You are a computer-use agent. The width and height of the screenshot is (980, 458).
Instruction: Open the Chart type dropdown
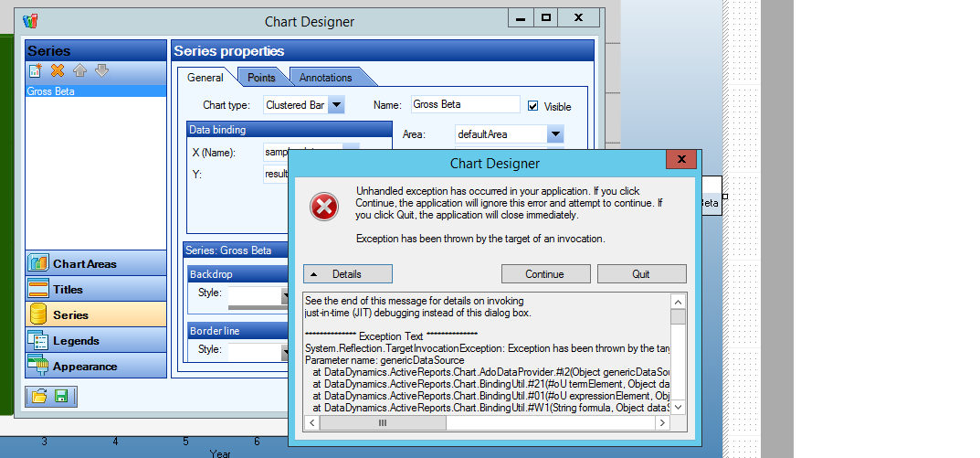point(336,105)
